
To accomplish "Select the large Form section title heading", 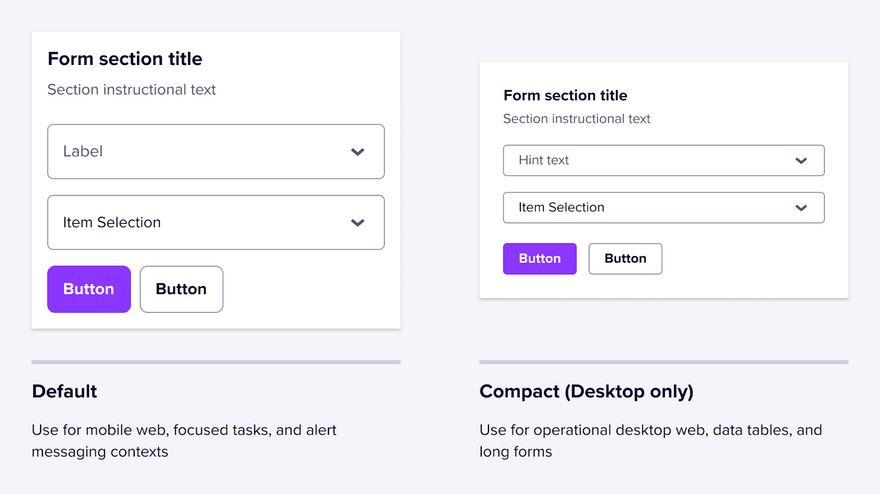I will (x=125, y=58).
